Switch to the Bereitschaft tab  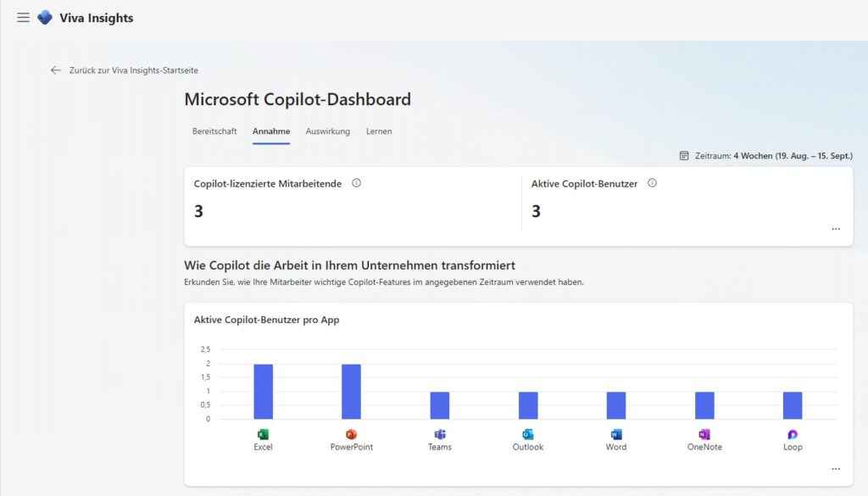click(x=214, y=131)
